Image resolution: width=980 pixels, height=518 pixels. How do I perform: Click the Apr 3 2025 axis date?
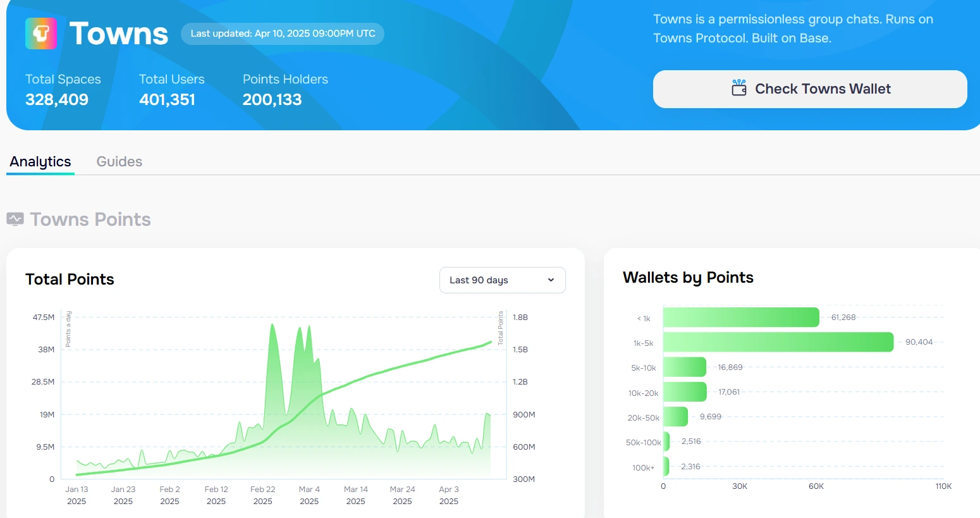[x=449, y=495]
